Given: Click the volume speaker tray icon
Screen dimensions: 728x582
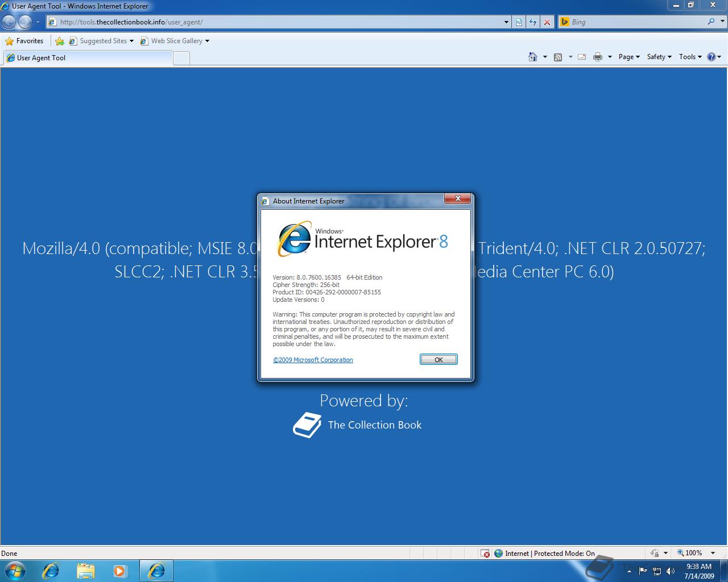Looking at the screenshot, I should (x=671, y=571).
